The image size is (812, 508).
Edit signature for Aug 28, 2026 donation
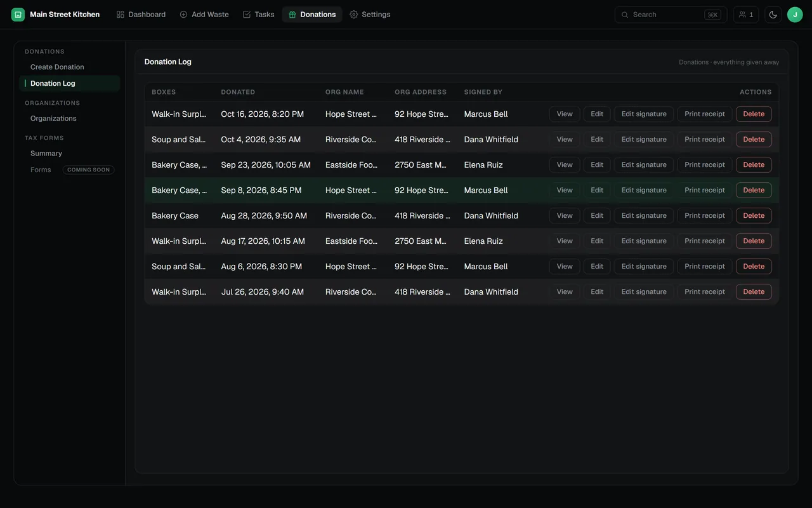point(644,216)
